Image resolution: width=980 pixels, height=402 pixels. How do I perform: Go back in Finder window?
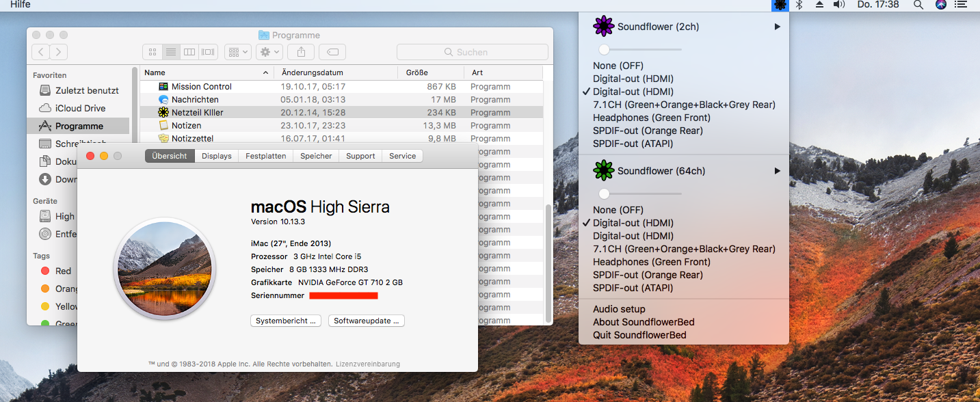point(40,52)
